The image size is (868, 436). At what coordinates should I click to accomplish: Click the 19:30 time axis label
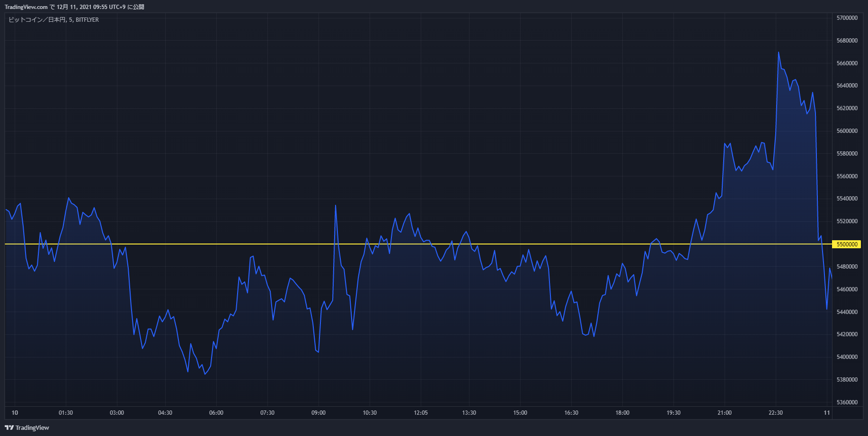click(x=673, y=413)
